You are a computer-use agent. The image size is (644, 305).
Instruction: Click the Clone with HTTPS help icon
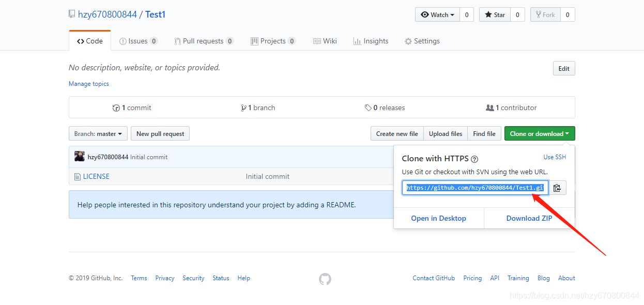coord(474,159)
